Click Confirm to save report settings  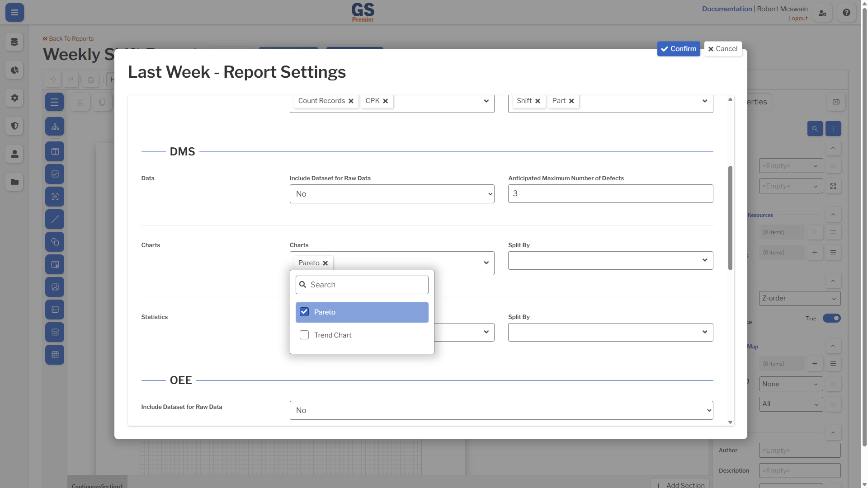679,49
